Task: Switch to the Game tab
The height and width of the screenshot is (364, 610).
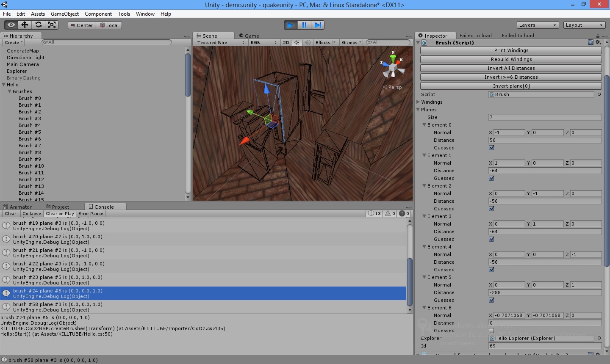Action: pos(249,36)
